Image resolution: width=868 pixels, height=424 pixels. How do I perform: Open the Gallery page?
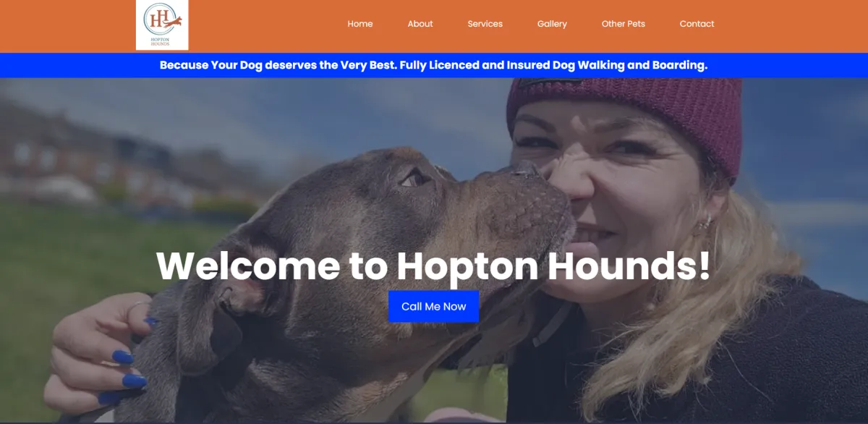point(552,24)
